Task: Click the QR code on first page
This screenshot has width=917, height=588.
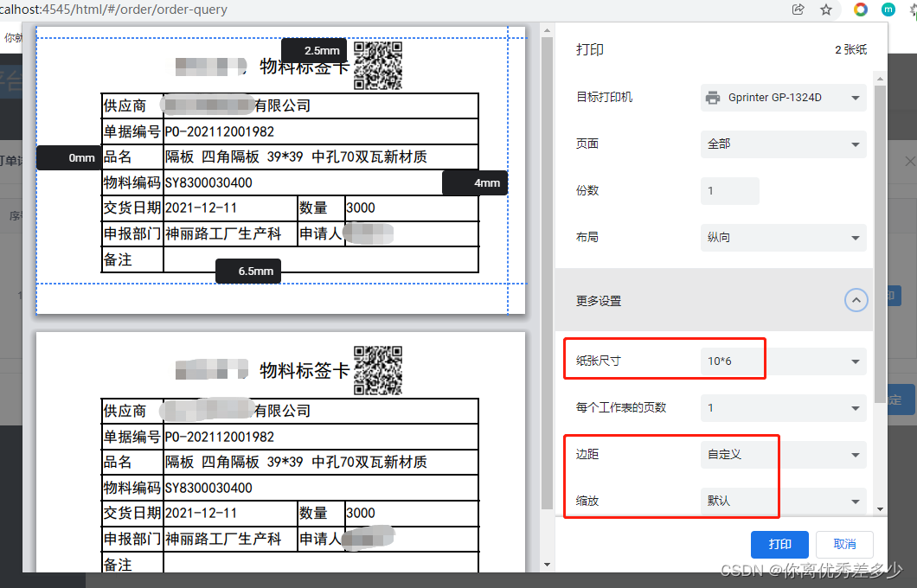Action: (x=378, y=65)
